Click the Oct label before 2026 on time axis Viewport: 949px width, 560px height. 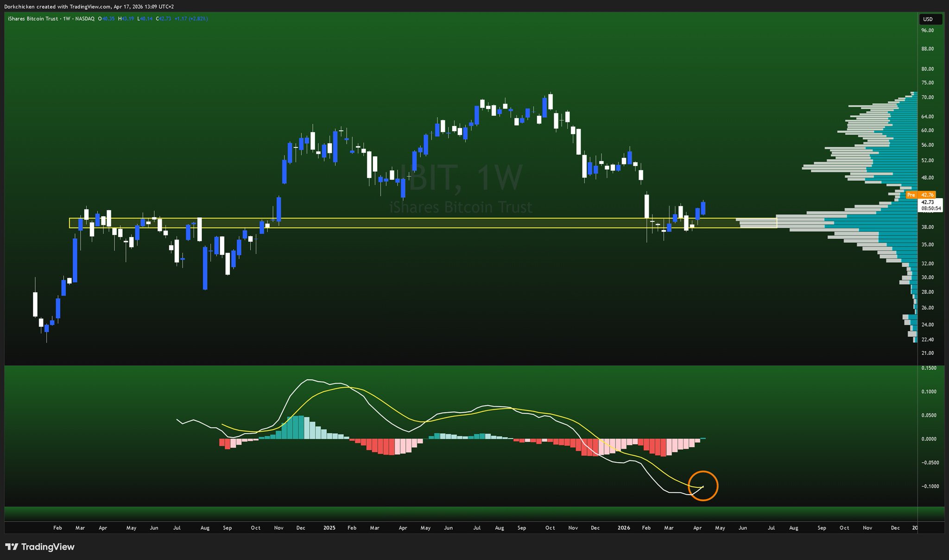click(x=550, y=528)
